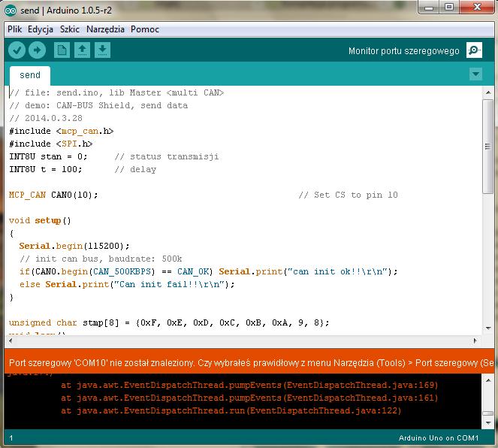
Task: Open the Edycja menu
Action: pos(41,29)
